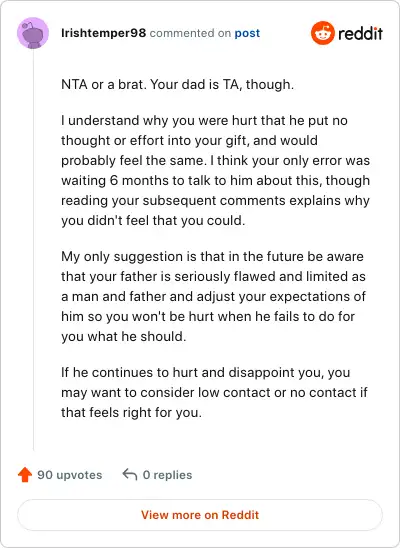Click the "View more on Reddit" button
The height and width of the screenshot is (548, 400).
[x=200, y=515]
